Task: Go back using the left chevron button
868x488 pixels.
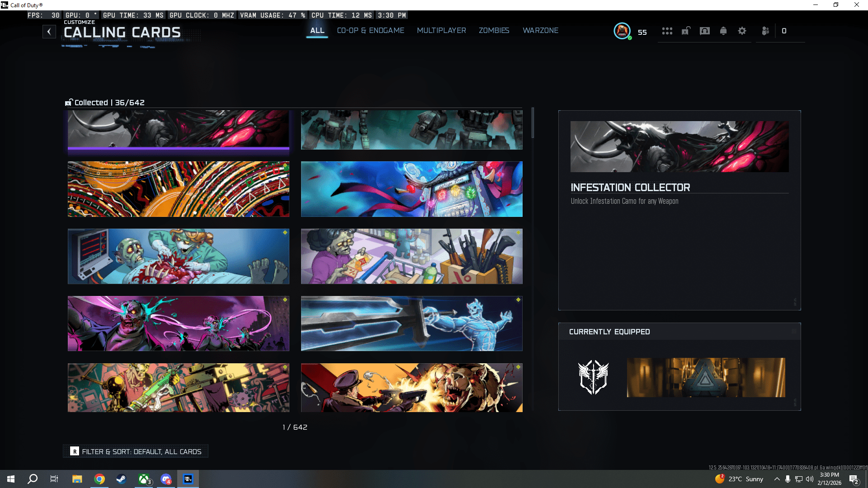Action: [x=49, y=32]
